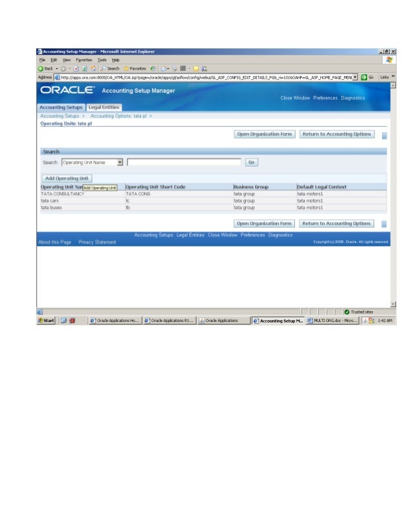Viewport: 411px width, 532px height.
Task: Click the TATA CONS short code cell
Action: 138,194
